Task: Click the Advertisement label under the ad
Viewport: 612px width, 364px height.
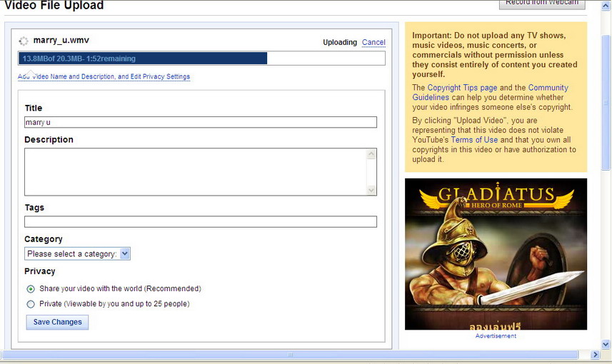Action: [x=496, y=336]
